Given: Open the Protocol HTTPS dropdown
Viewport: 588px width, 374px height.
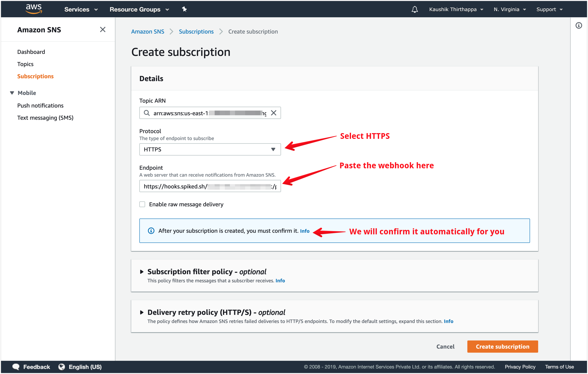Looking at the screenshot, I should click(210, 149).
